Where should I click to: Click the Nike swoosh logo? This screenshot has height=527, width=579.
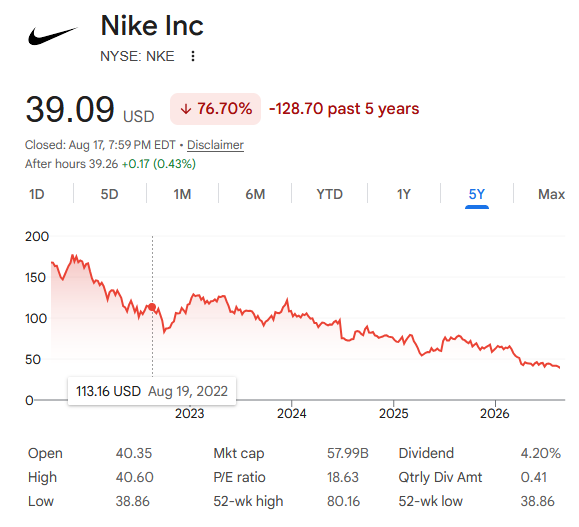(x=53, y=35)
